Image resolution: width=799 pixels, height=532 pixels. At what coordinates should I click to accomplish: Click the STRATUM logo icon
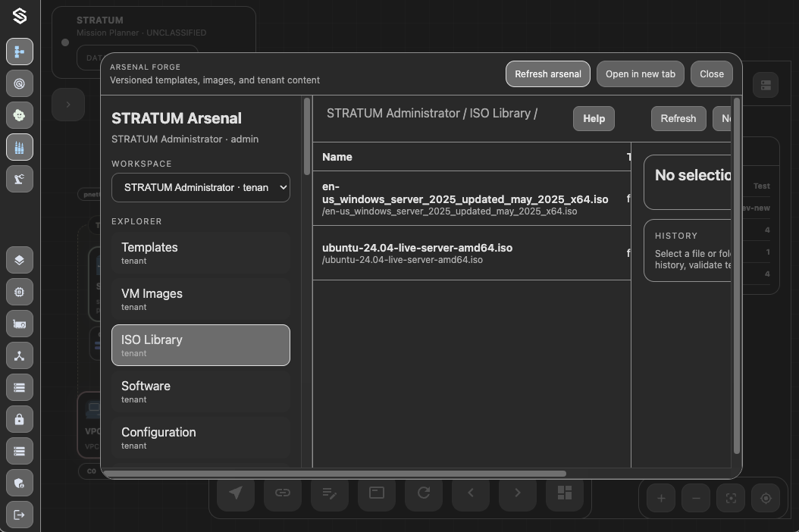(x=20, y=17)
